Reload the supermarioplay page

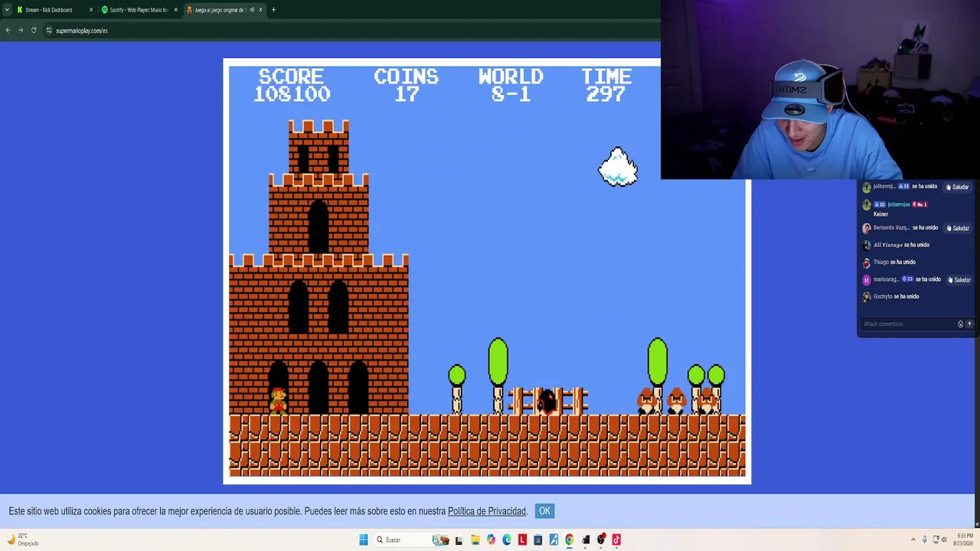(34, 31)
